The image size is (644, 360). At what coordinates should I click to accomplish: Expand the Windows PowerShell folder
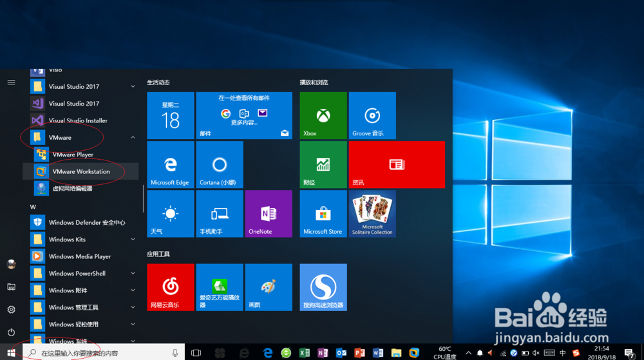[133, 274]
